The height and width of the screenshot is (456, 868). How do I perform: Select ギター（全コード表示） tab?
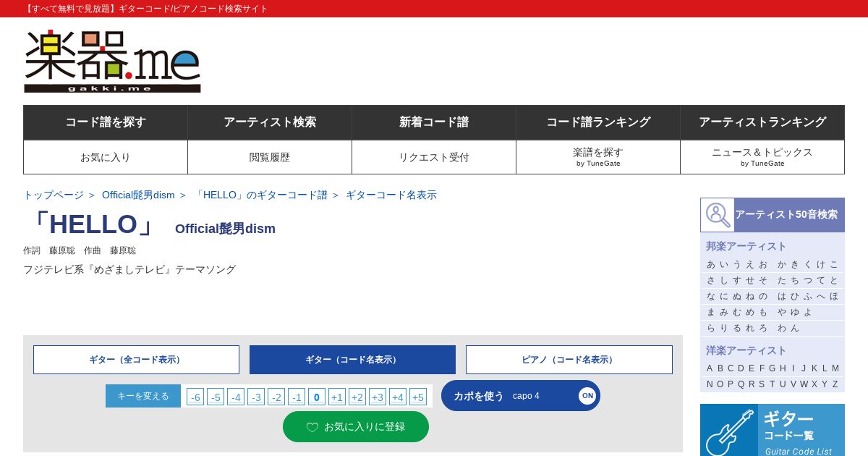[136, 360]
